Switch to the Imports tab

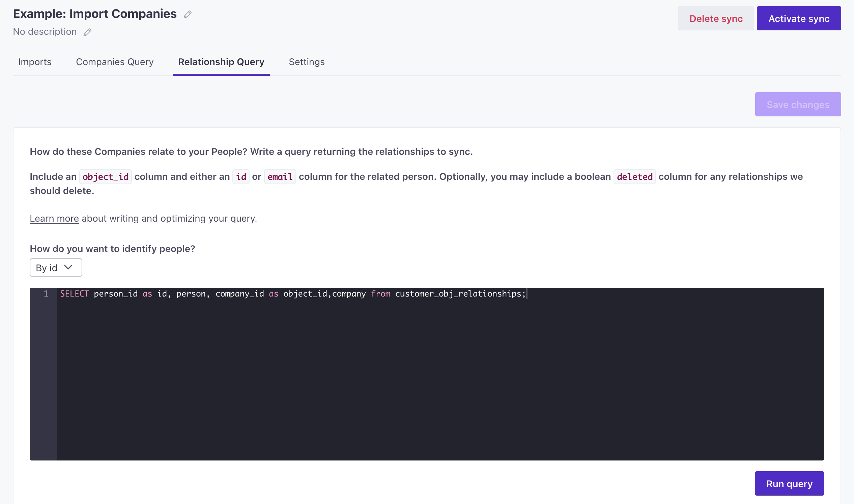pos(35,61)
